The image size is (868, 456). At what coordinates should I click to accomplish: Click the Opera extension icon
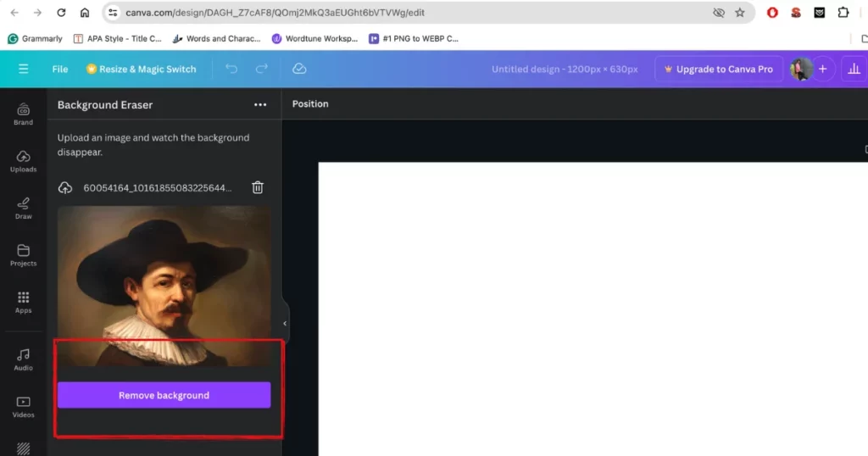coord(772,12)
